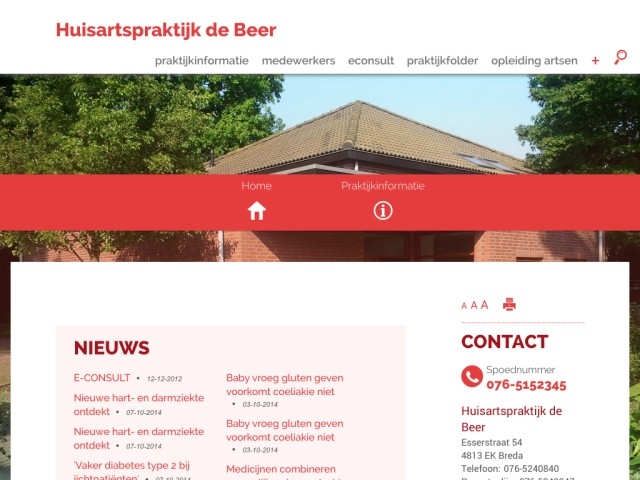
Task: Open the search magnifier icon
Action: click(x=620, y=57)
